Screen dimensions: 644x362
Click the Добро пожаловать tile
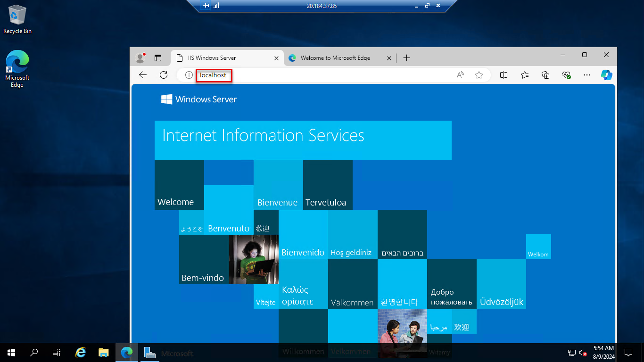452,284
